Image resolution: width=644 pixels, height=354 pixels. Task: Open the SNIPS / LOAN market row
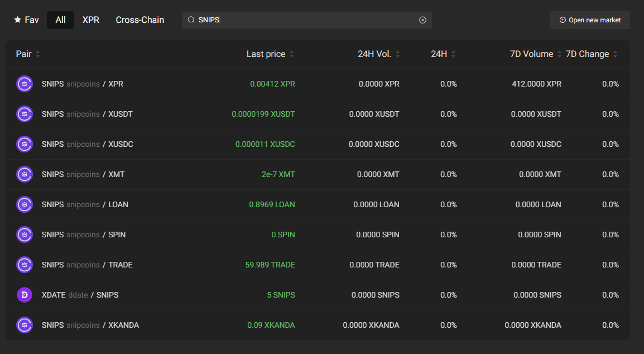coord(318,205)
